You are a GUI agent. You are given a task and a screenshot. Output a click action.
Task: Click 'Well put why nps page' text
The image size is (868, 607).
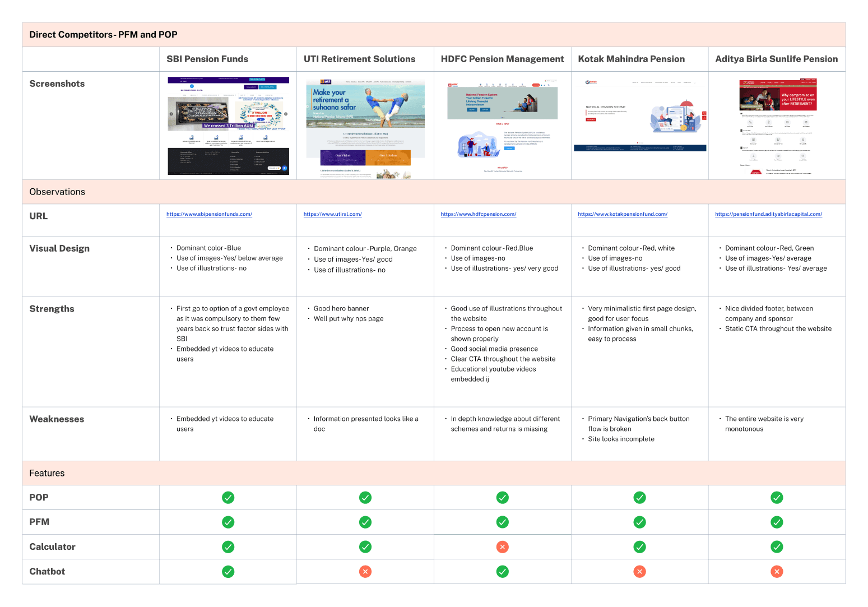click(349, 319)
